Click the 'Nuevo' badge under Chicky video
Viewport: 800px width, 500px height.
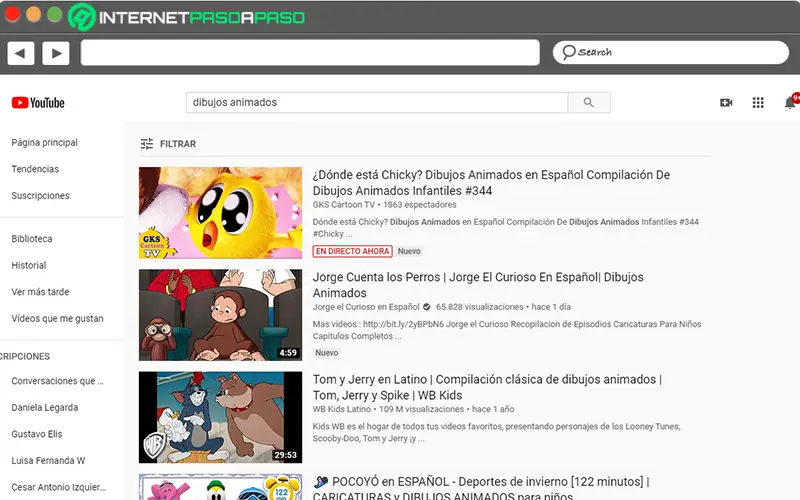pyautogui.click(x=409, y=251)
